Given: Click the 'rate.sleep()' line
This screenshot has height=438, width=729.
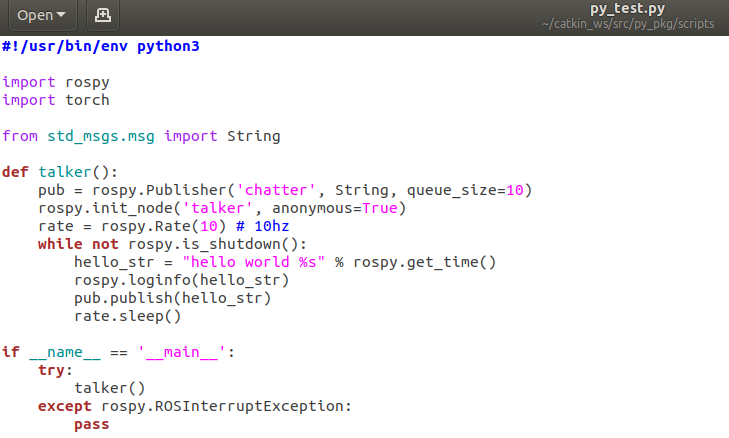Looking at the screenshot, I should coord(127,316).
